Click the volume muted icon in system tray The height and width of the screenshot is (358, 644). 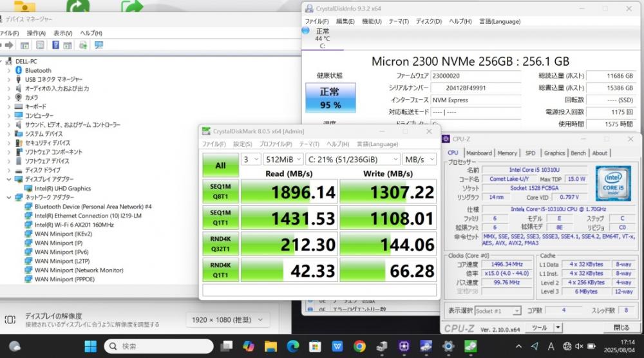[579, 346]
